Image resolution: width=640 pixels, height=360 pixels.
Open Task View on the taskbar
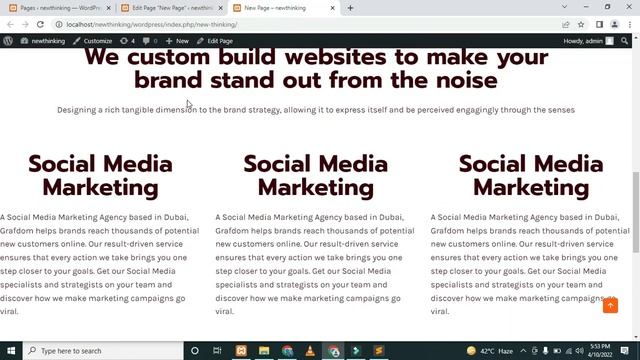pyautogui.click(x=217, y=351)
